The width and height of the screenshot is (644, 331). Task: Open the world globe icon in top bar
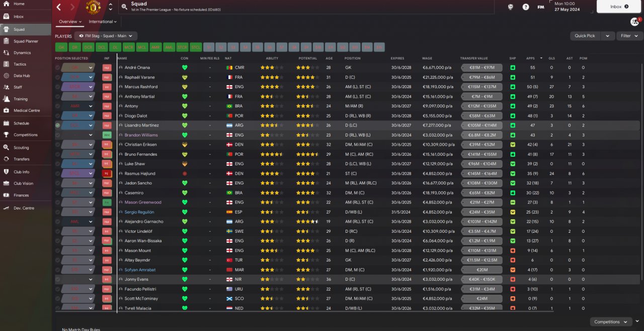(510, 7)
